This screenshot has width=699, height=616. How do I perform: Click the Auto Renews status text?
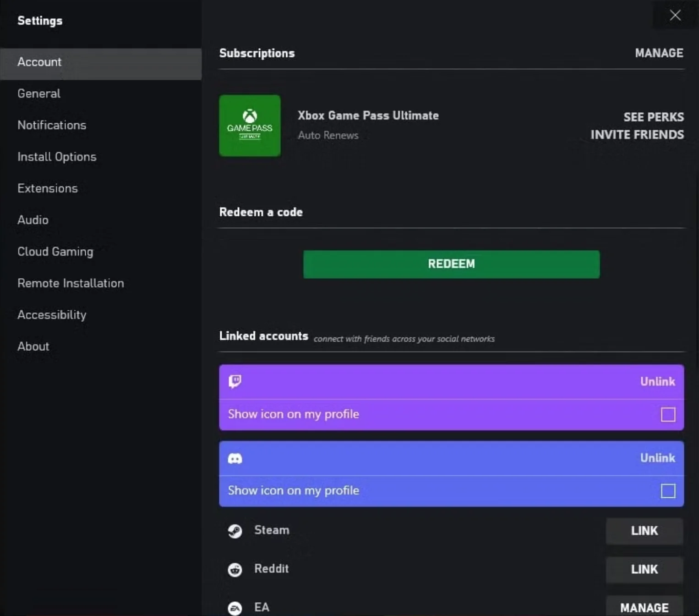[328, 135]
